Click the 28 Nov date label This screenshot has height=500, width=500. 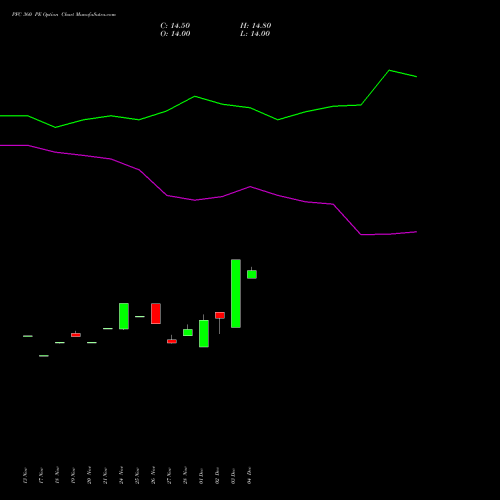185,475
